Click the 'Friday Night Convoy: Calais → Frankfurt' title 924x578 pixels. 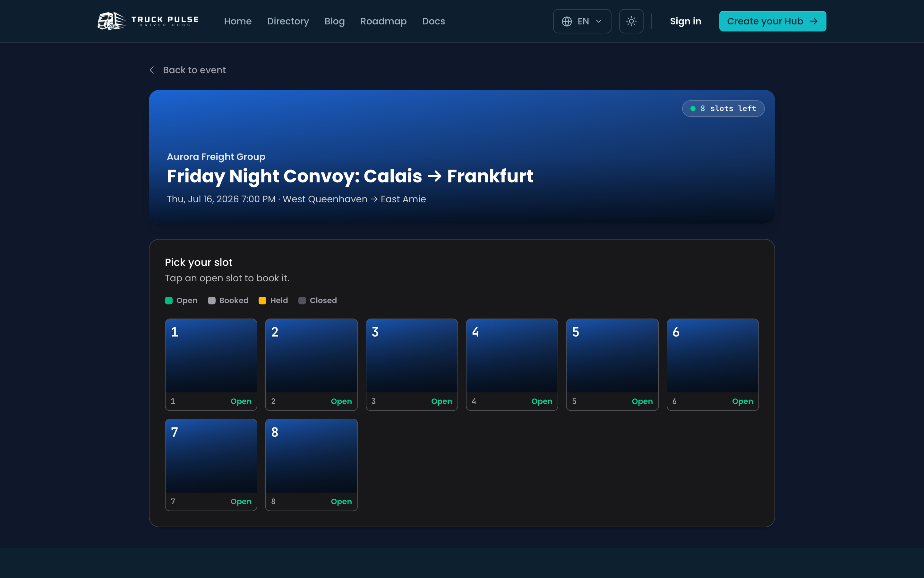pos(350,176)
